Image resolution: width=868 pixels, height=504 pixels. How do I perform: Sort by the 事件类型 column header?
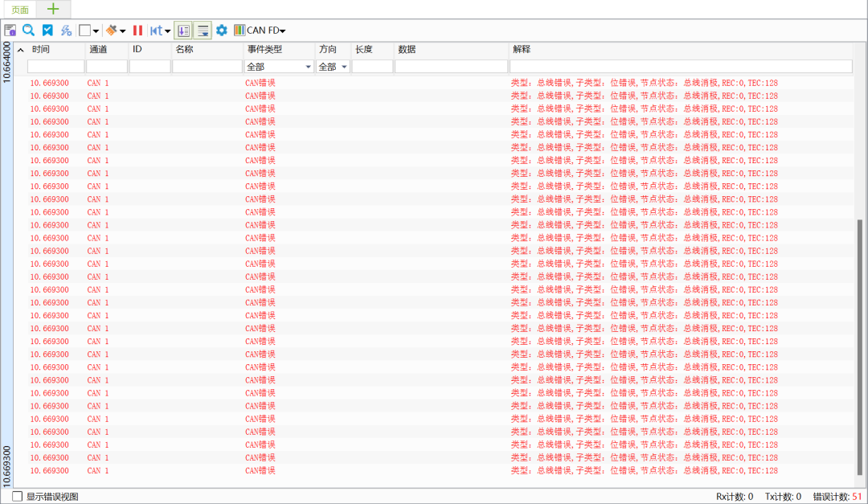pyautogui.click(x=264, y=49)
